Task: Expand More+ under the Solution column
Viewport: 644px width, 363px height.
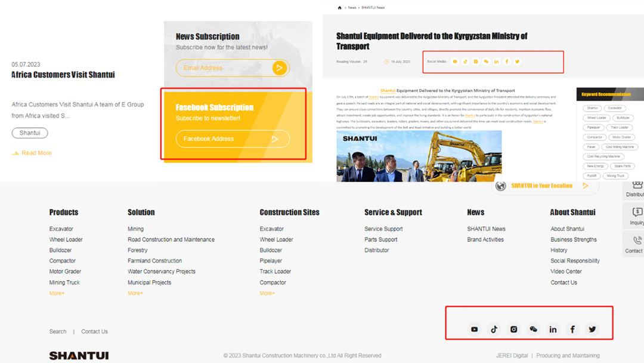Action: (135, 293)
